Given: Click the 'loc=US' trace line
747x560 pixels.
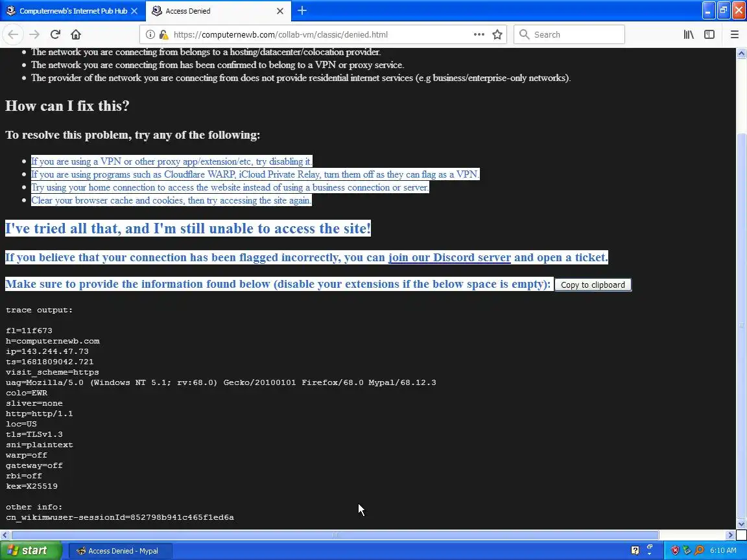Looking at the screenshot, I should 21,424.
